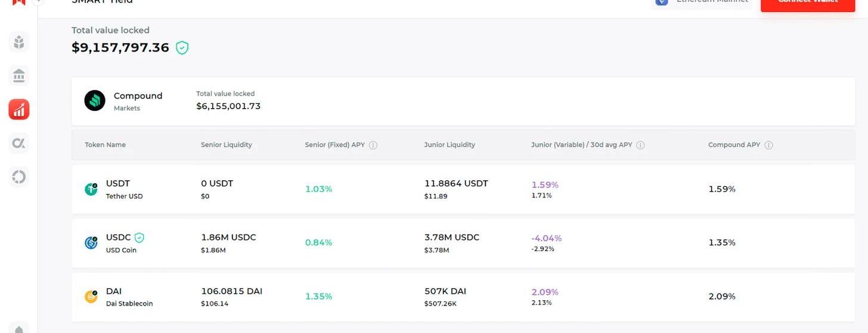The width and height of the screenshot is (868, 333).
Task: Click the USDC token icon
Action: [x=91, y=243]
